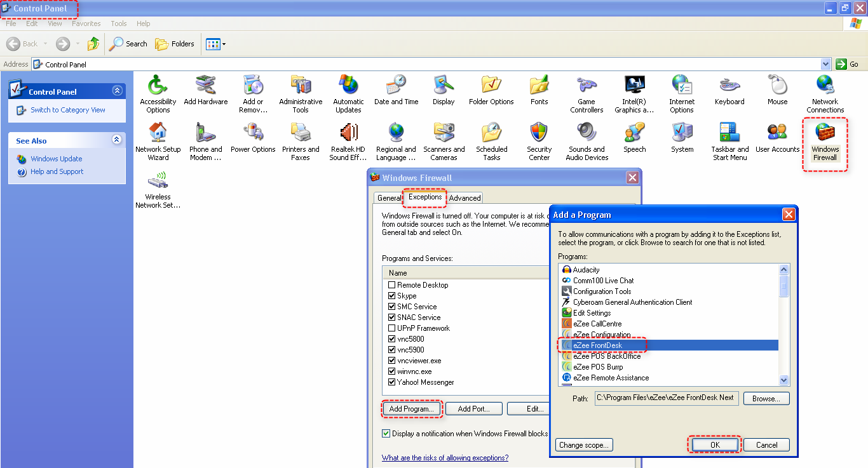Image resolution: width=868 pixels, height=468 pixels.
Task: Select Audacity in programs list
Action: pyautogui.click(x=669, y=270)
